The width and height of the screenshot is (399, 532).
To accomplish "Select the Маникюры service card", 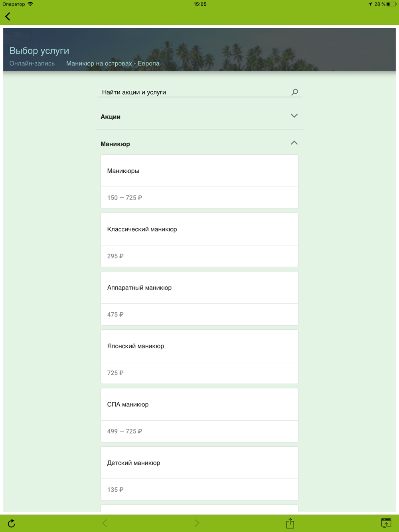I will 199,181.
